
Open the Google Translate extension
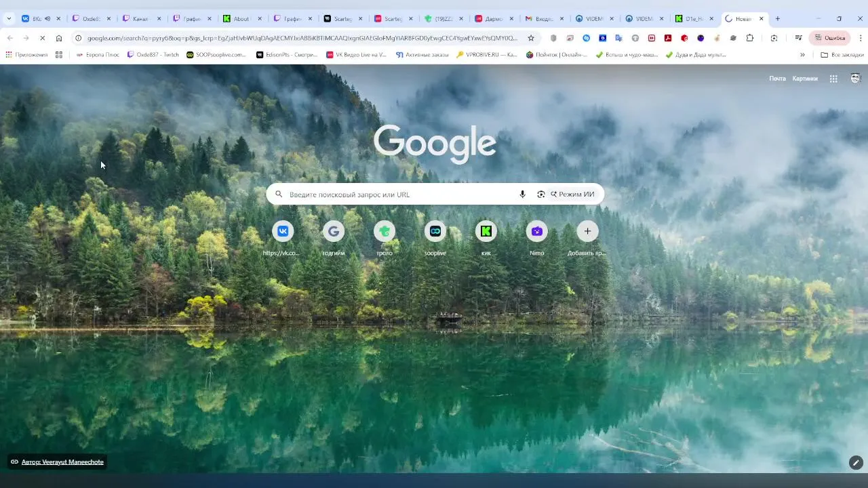point(619,38)
